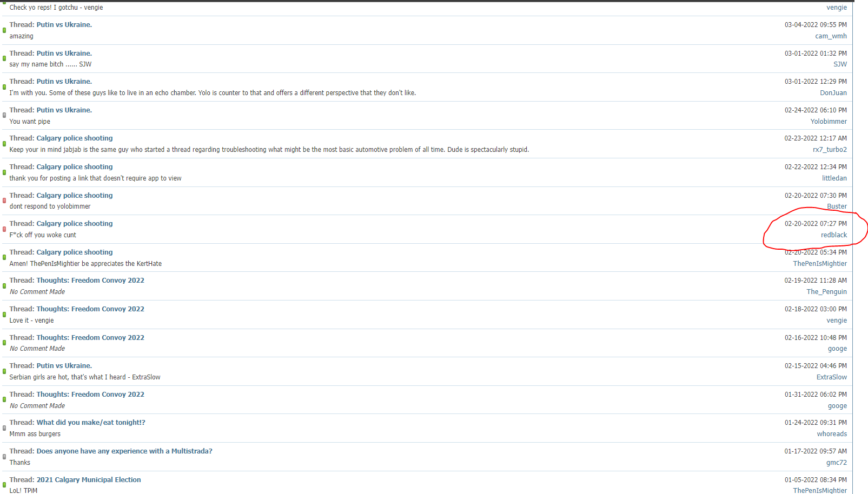868x494 pixels.
Task: Click green reputation icon in DonJuan's row
Action: click(4, 87)
